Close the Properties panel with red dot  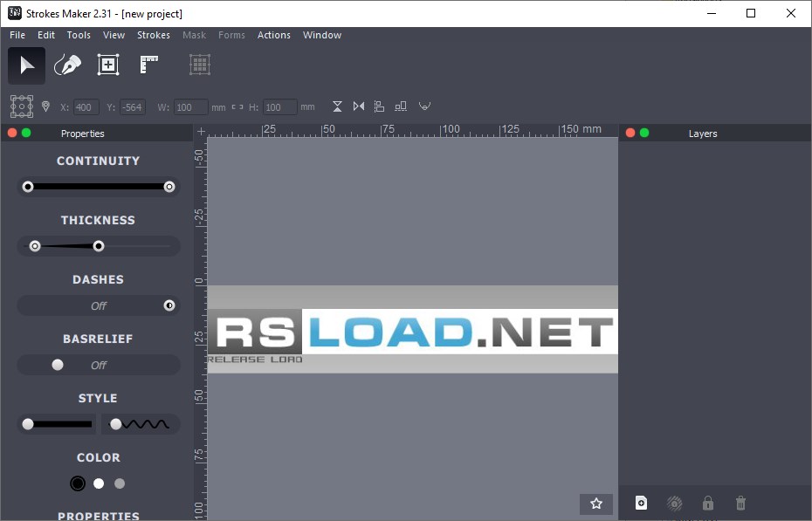point(12,133)
